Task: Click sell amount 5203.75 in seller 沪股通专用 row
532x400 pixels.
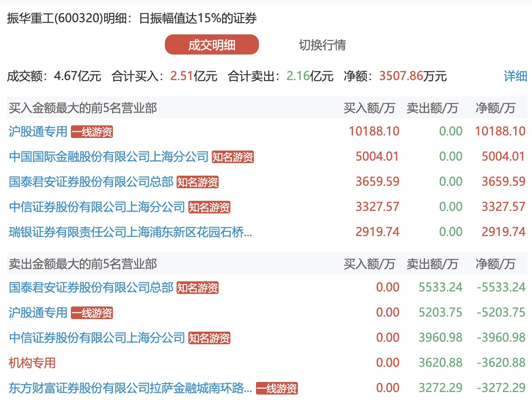Action: coord(441,313)
